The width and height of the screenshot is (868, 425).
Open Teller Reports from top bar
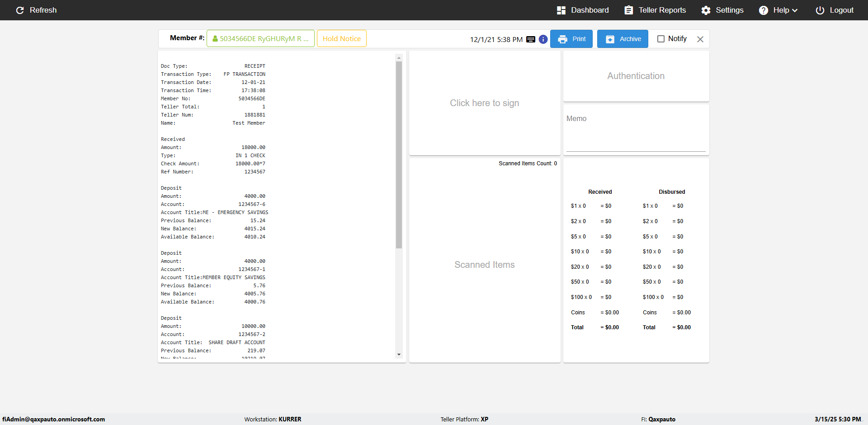655,10
